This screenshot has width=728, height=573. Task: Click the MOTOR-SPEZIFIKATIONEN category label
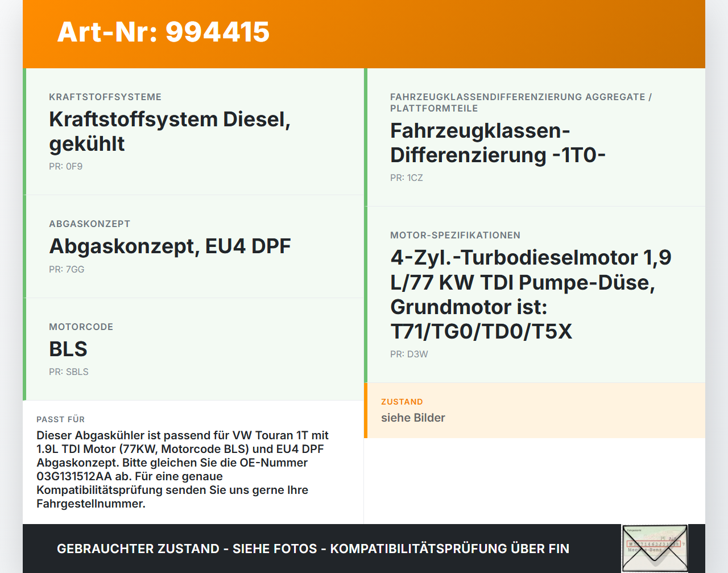(x=455, y=236)
